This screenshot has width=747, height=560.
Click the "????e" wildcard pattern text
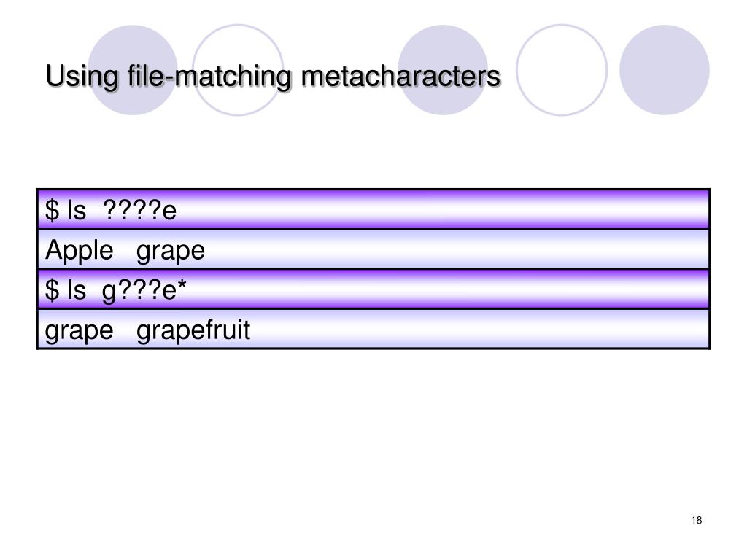coord(139,210)
